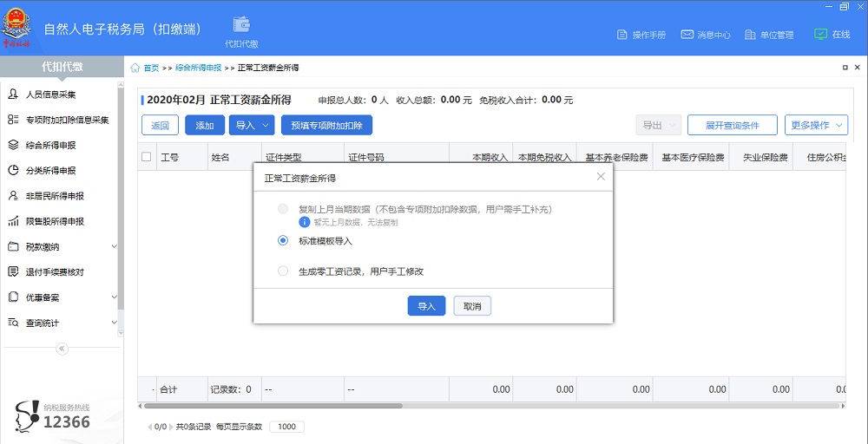Open 分类所得申报 in sidebar menu
The width and height of the screenshot is (868, 444).
point(50,171)
